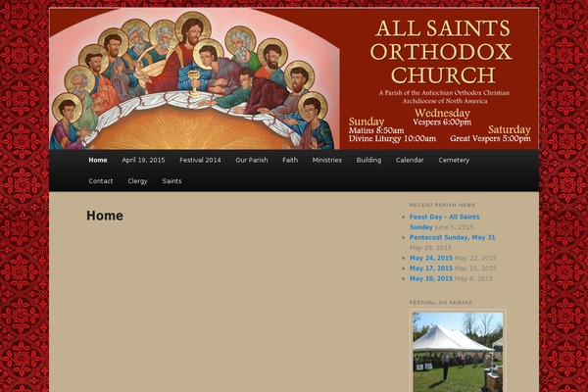Open Our Parish menu item

[252, 160]
